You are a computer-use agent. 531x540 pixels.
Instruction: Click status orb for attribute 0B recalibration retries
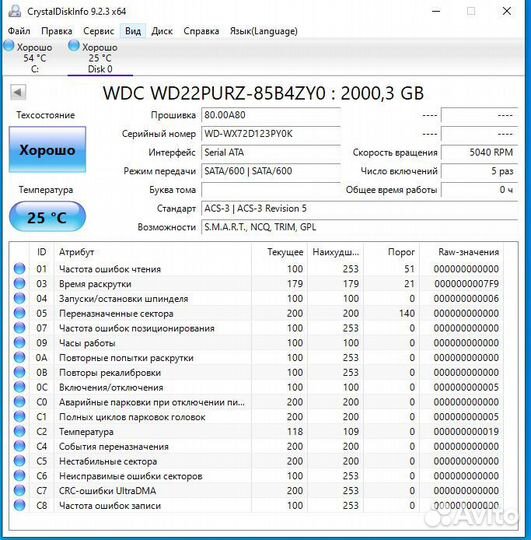(20, 373)
